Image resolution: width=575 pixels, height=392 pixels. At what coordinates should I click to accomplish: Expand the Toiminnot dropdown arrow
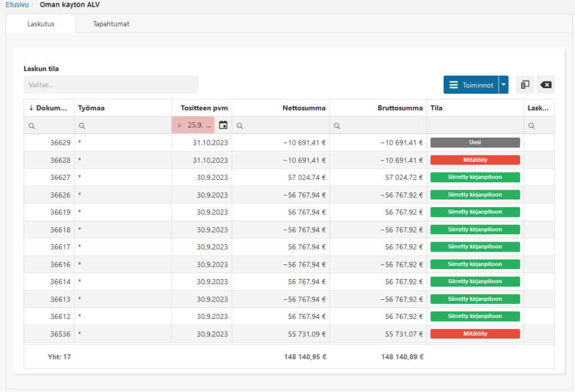[503, 85]
